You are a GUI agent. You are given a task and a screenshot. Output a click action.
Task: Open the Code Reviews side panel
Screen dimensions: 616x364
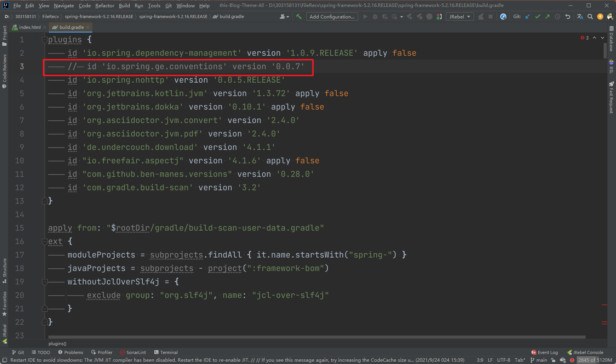pyautogui.click(x=4, y=71)
